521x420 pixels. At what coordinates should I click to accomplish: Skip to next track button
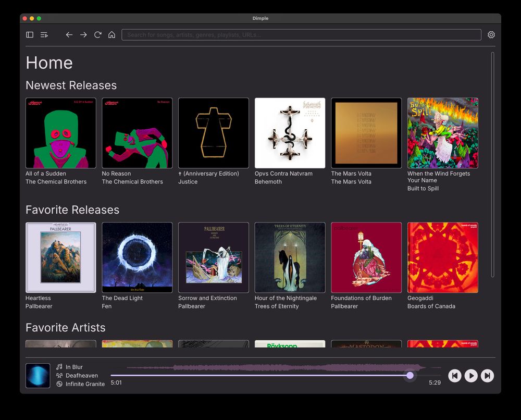coord(488,376)
